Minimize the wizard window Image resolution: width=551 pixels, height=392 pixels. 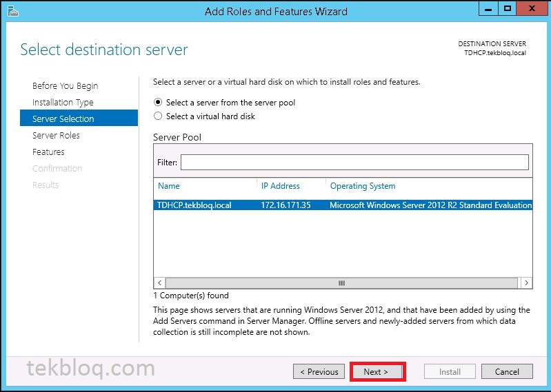[488, 9]
